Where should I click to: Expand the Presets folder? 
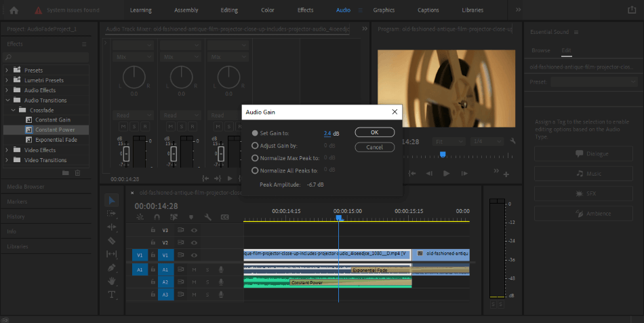click(7, 71)
